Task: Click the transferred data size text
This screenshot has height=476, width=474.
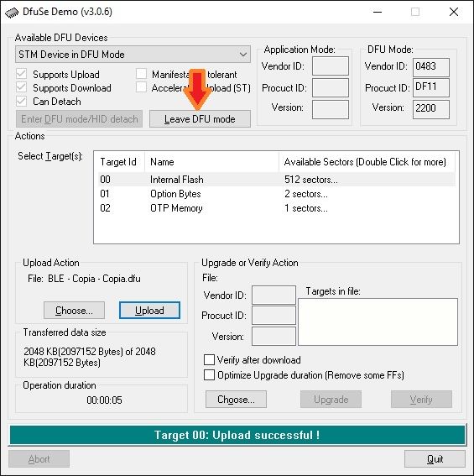Action: 90,357
